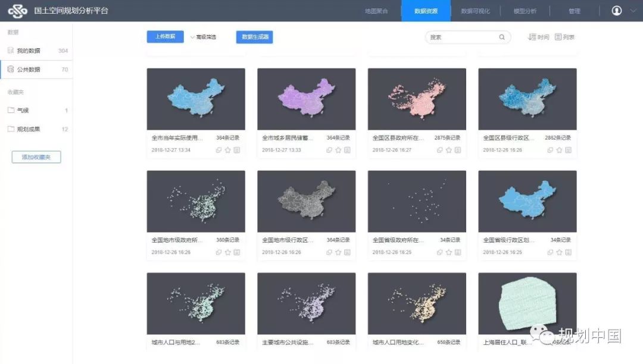Click the search magnifier icon

point(502,37)
